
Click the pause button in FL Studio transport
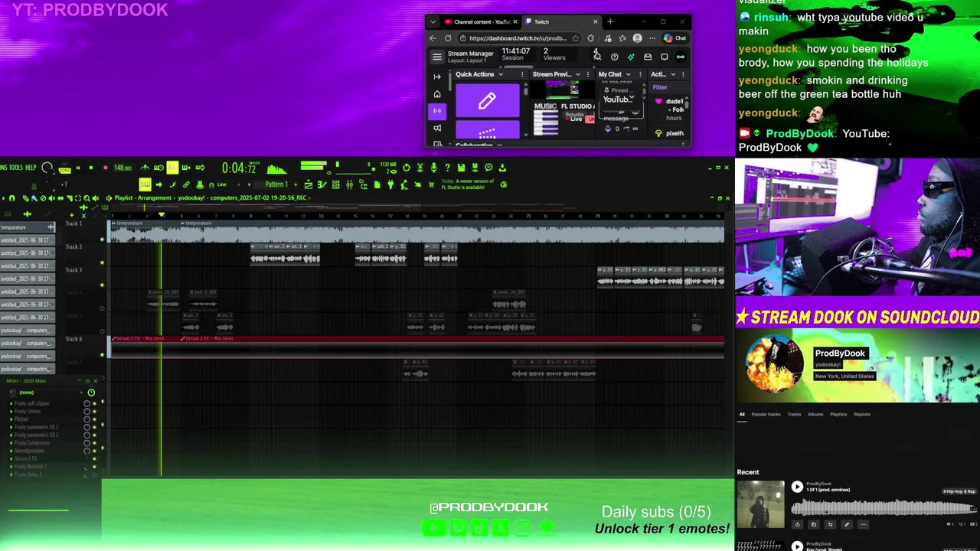[x=77, y=168]
